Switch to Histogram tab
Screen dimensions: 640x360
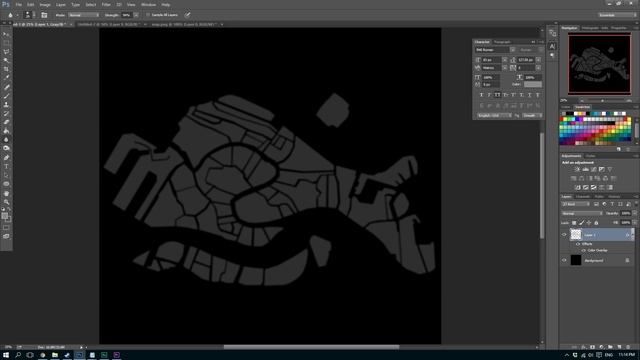point(590,28)
